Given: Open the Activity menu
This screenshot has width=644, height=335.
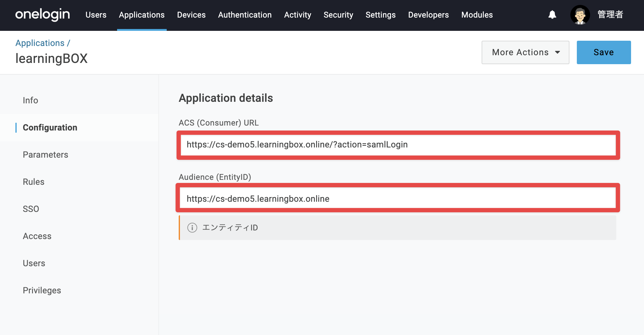Looking at the screenshot, I should [298, 15].
